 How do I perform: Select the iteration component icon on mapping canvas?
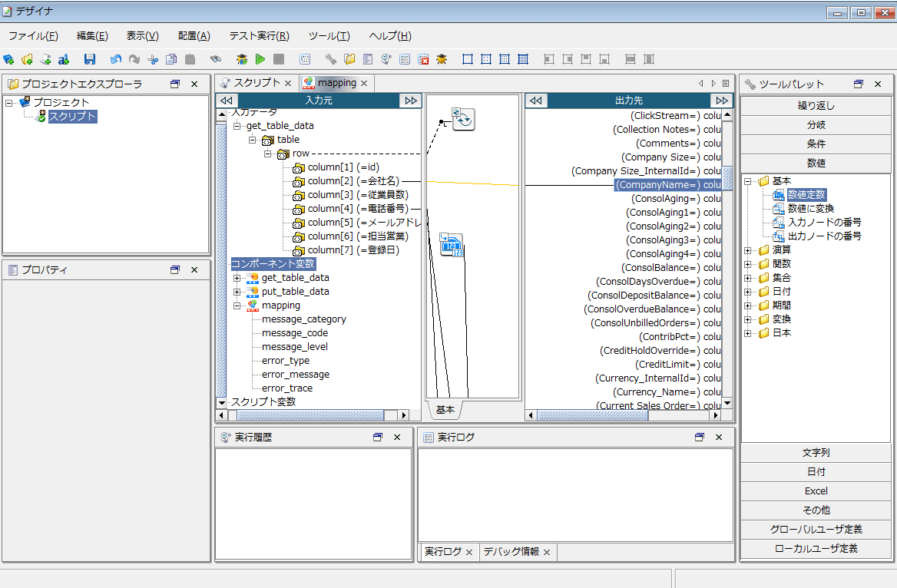click(x=463, y=119)
